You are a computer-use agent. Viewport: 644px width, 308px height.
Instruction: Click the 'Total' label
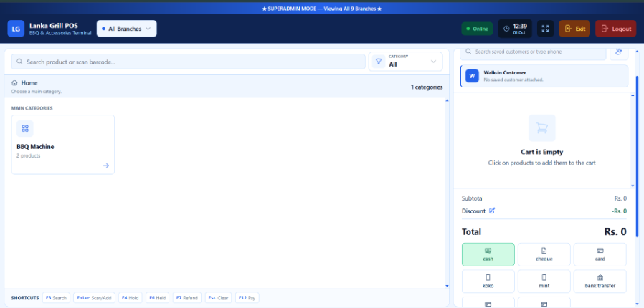[471, 232]
